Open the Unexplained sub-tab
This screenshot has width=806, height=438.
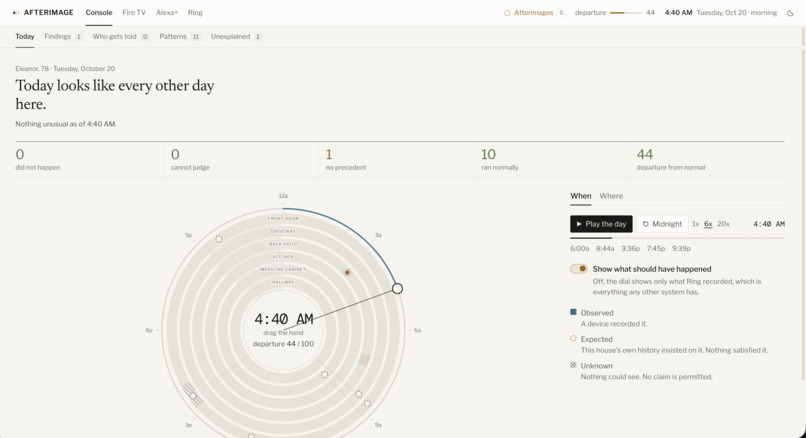click(236, 36)
